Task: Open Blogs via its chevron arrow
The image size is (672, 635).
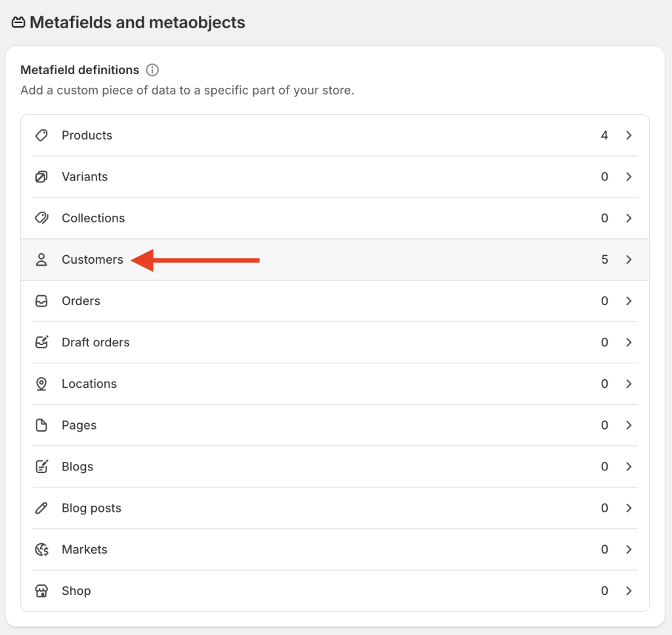Action: (629, 466)
